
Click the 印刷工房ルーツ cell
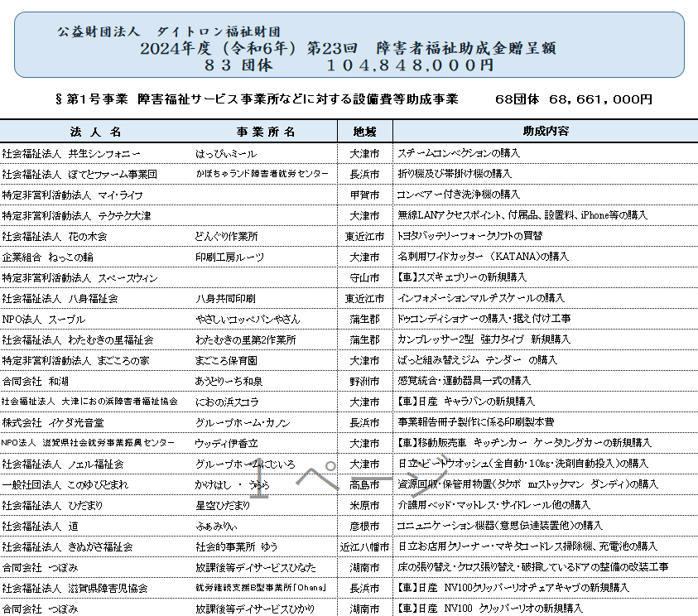[x=229, y=257]
